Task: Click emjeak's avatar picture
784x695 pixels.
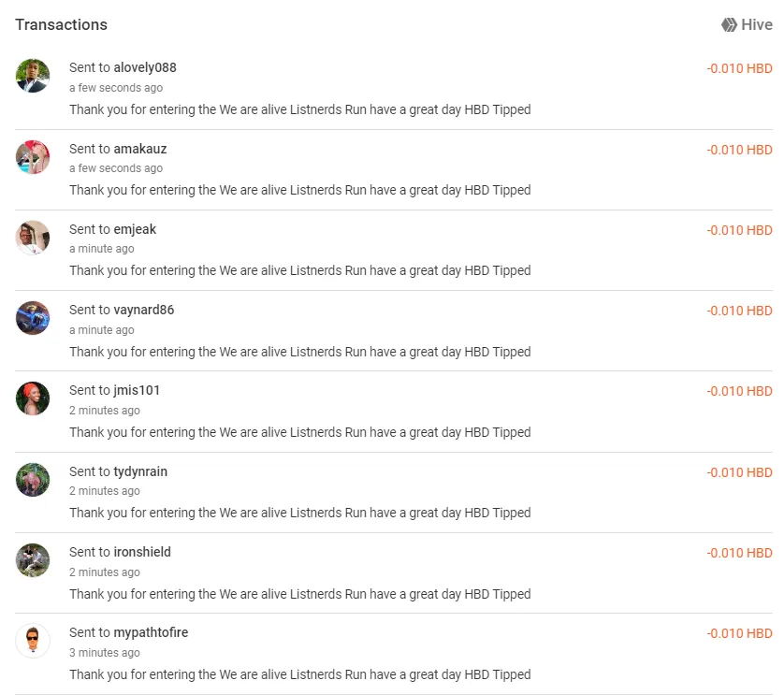Action: [x=33, y=238]
